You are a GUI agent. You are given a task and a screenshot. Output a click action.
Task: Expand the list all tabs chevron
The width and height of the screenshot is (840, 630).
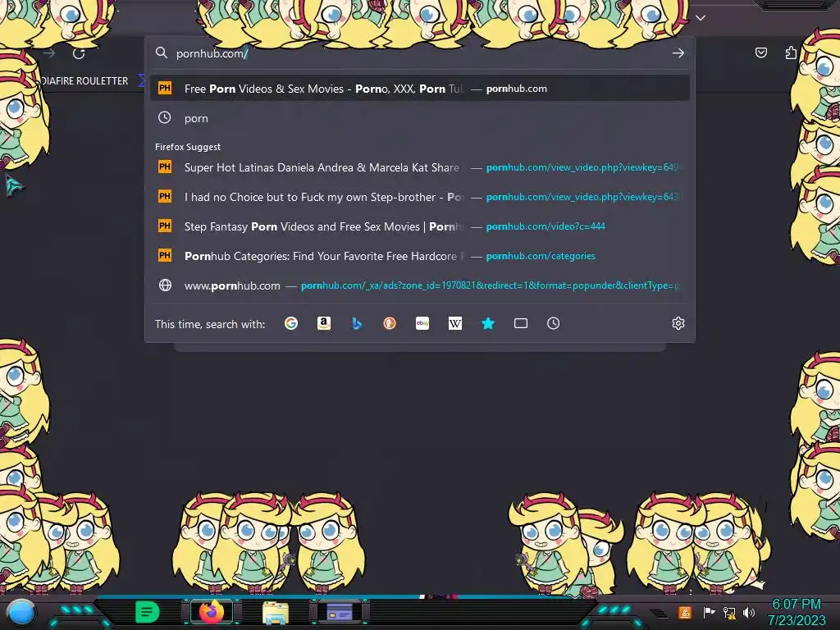coord(701,18)
